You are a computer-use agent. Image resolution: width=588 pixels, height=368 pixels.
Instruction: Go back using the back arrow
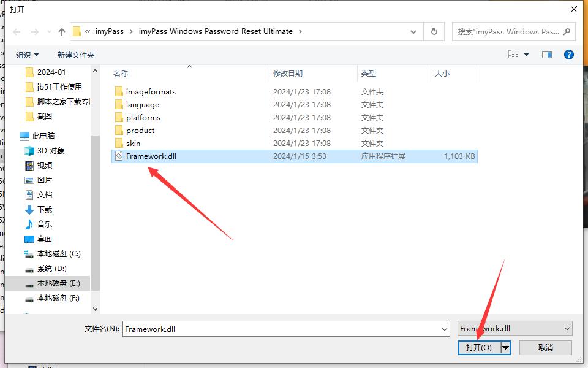(17, 32)
